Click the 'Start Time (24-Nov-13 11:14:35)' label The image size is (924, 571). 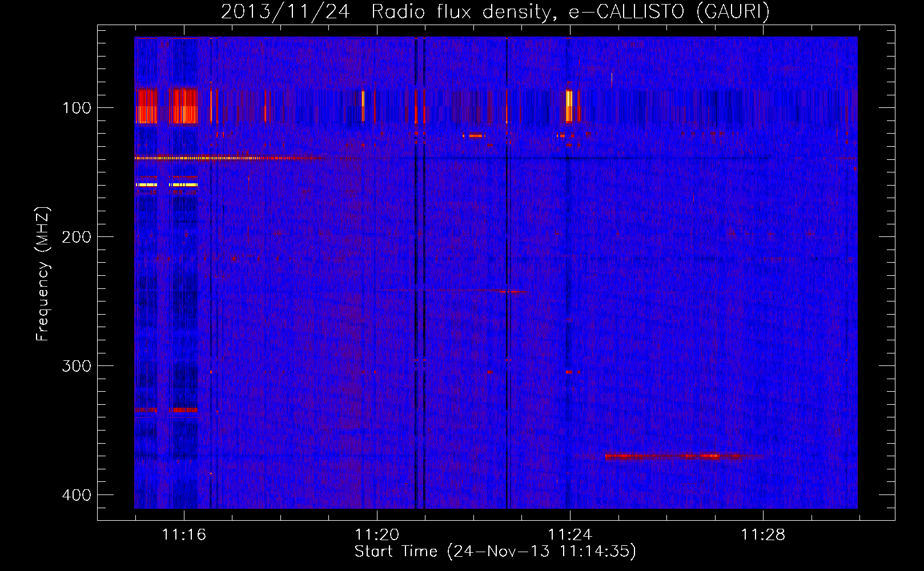coord(495,552)
